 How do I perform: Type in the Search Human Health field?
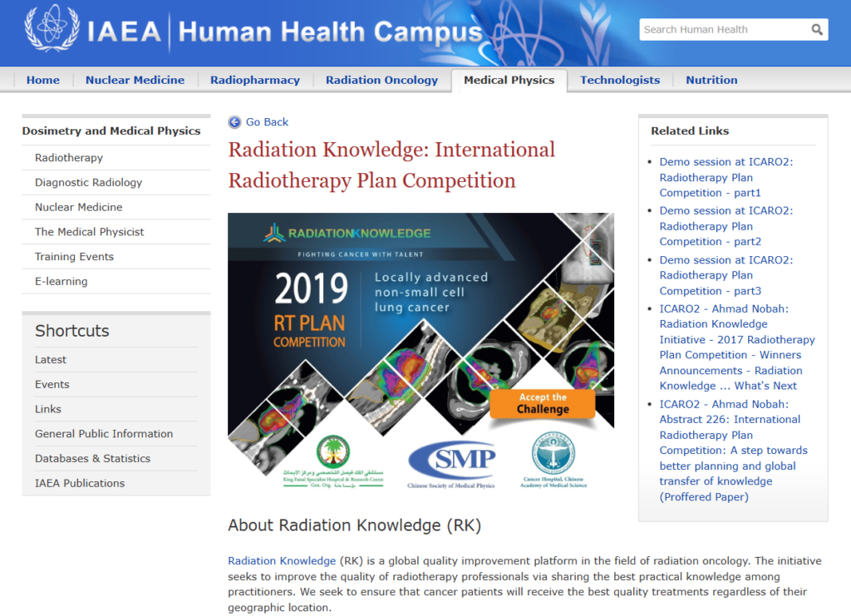[x=723, y=30]
